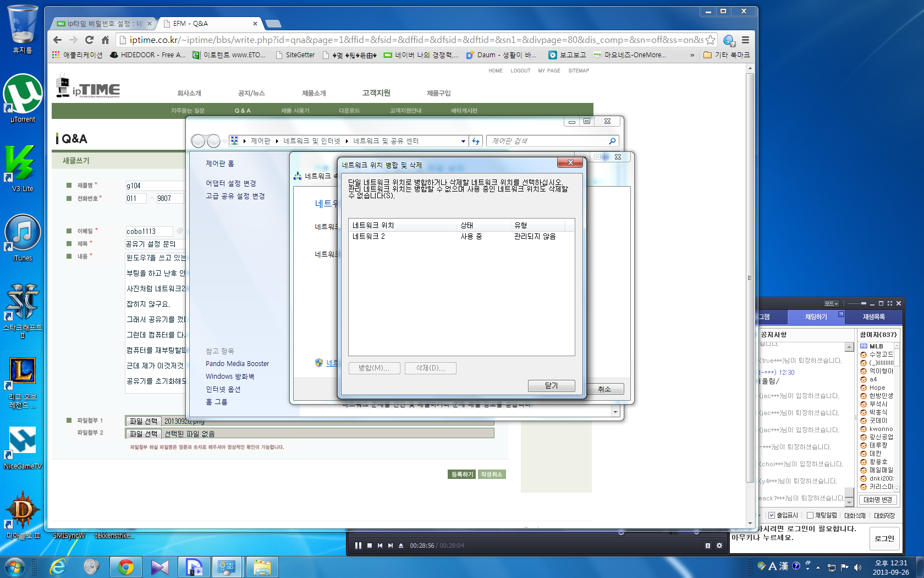The width and height of the screenshot is (924, 578).
Task: Click the 닫기 button in the dialog
Action: (x=551, y=385)
